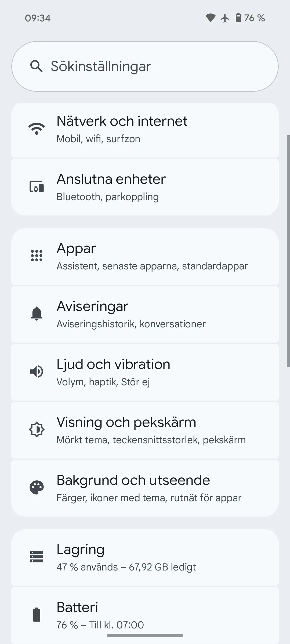Tap the storage icon beside Lagring
The height and width of the screenshot is (644, 290).
pyautogui.click(x=37, y=557)
